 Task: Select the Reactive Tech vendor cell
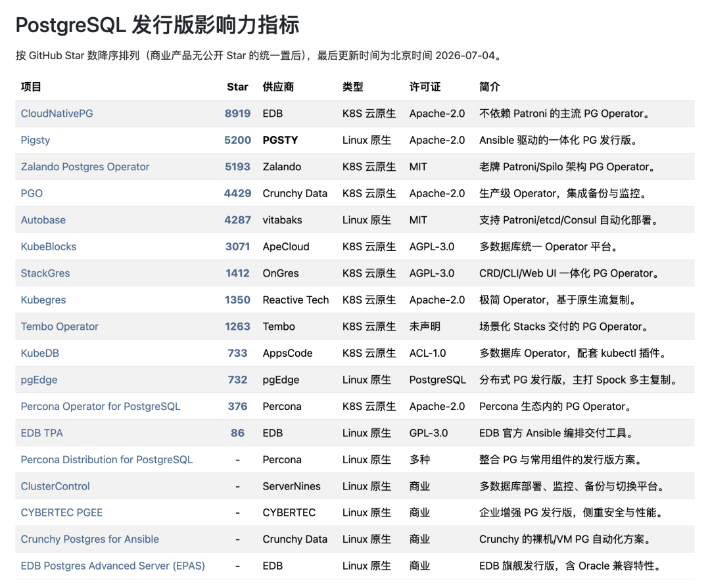(x=296, y=300)
